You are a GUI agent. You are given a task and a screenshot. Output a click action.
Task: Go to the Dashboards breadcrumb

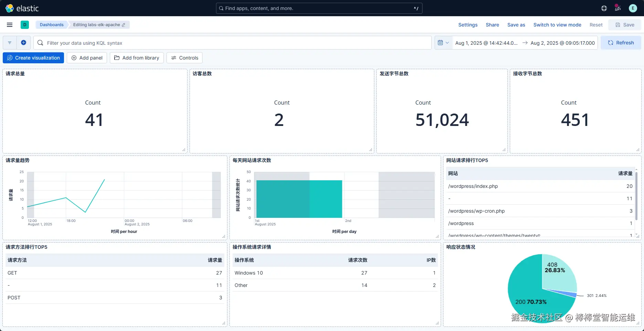(52, 25)
